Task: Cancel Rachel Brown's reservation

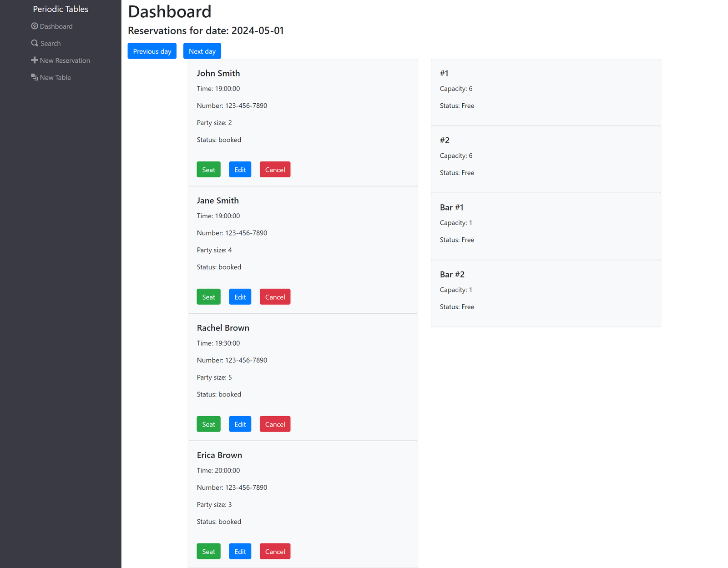Action: (275, 424)
